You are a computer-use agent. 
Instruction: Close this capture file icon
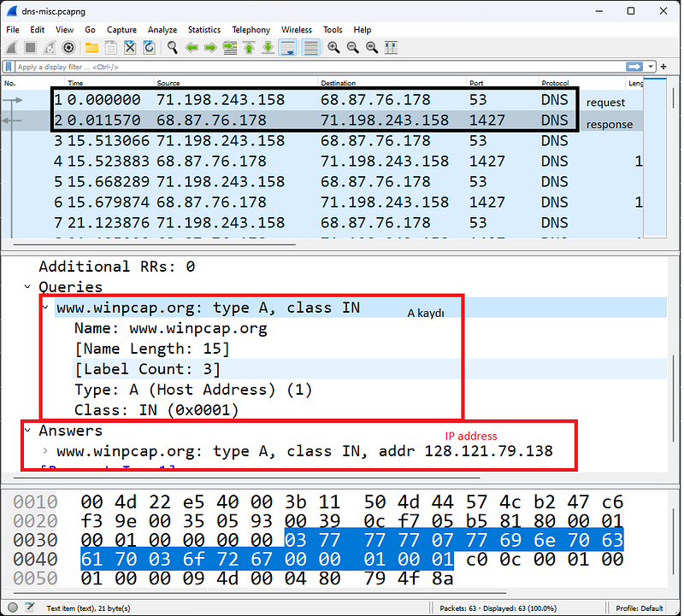click(x=130, y=48)
